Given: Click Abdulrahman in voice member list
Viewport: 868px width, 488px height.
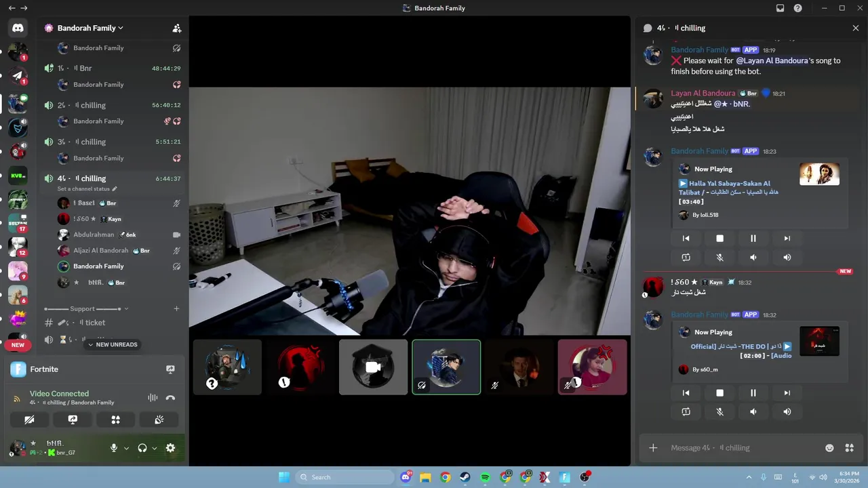Looking at the screenshot, I should (x=94, y=235).
